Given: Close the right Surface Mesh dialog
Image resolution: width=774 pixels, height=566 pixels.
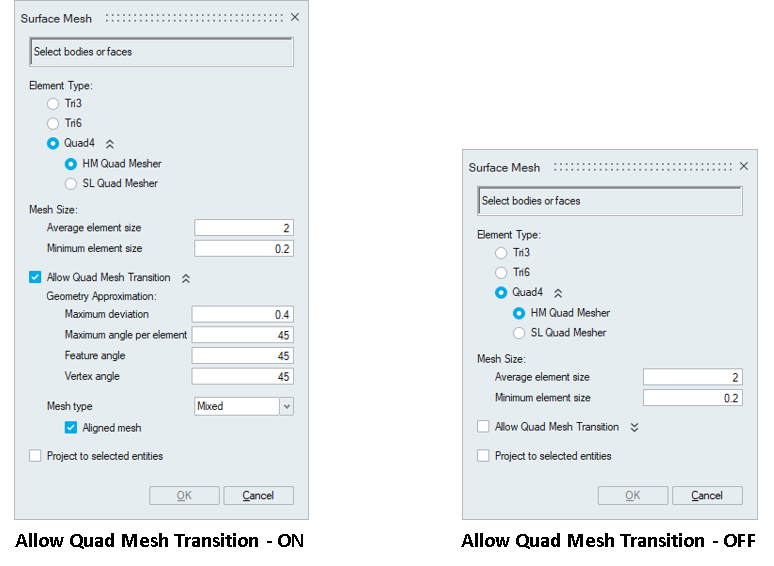Looking at the screenshot, I should point(743,167).
